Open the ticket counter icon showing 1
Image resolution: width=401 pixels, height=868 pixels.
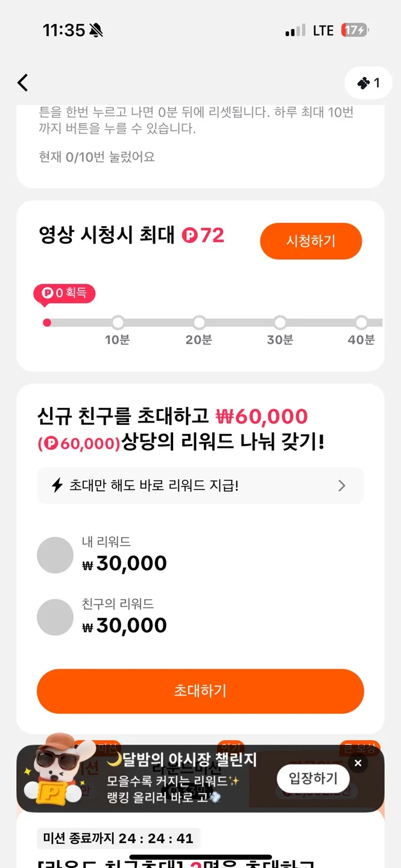coord(368,83)
